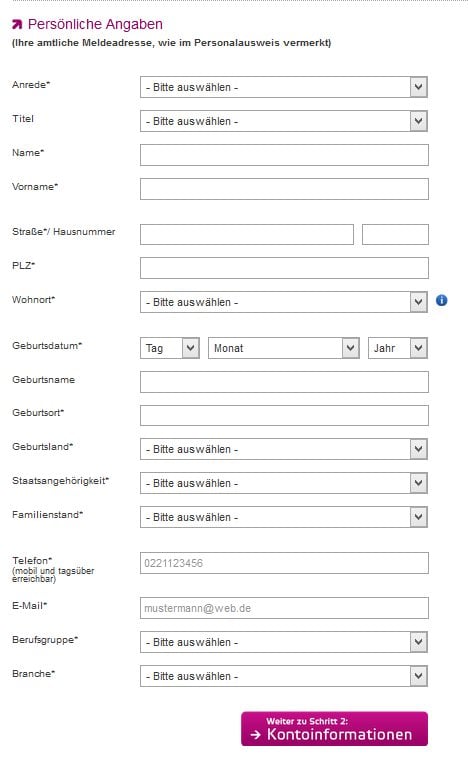This screenshot has height=757, width=468.
Task: Click the Hausnummer small input box
Action: (395, 234)
